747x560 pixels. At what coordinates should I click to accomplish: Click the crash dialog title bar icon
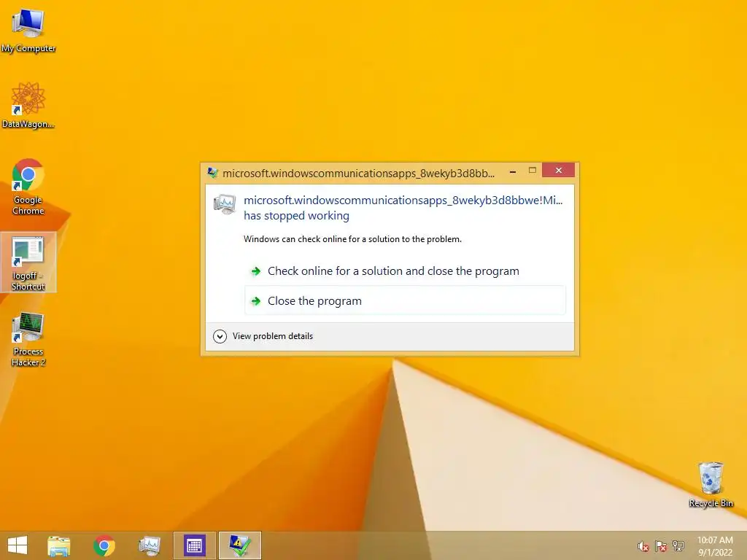(212, 172)
